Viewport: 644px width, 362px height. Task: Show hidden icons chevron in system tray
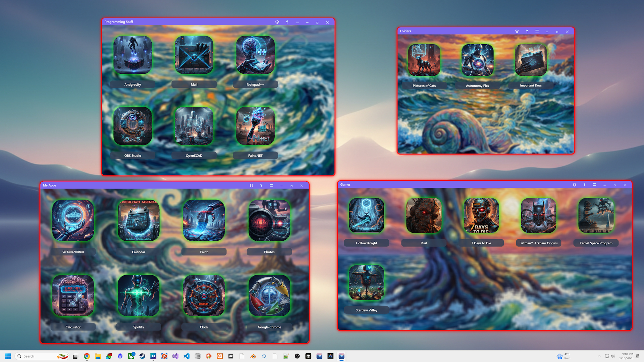(x=599, y=356)
